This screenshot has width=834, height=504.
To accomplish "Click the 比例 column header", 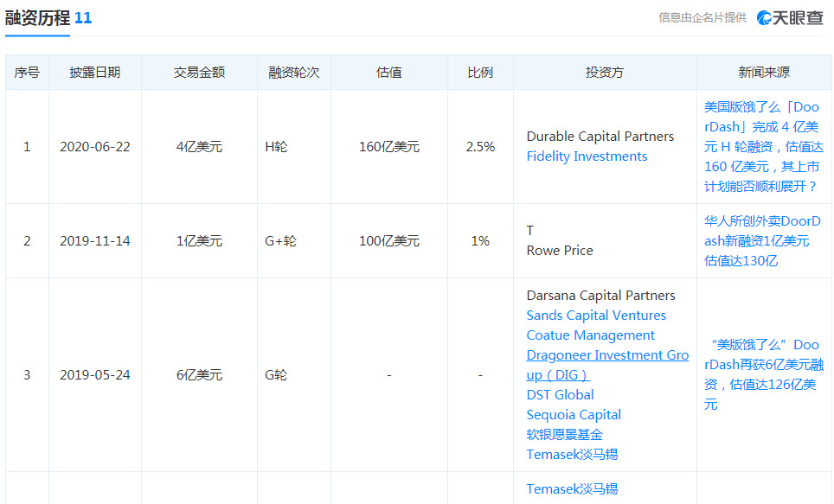I will pyautogui.click(x=480, y=73).
